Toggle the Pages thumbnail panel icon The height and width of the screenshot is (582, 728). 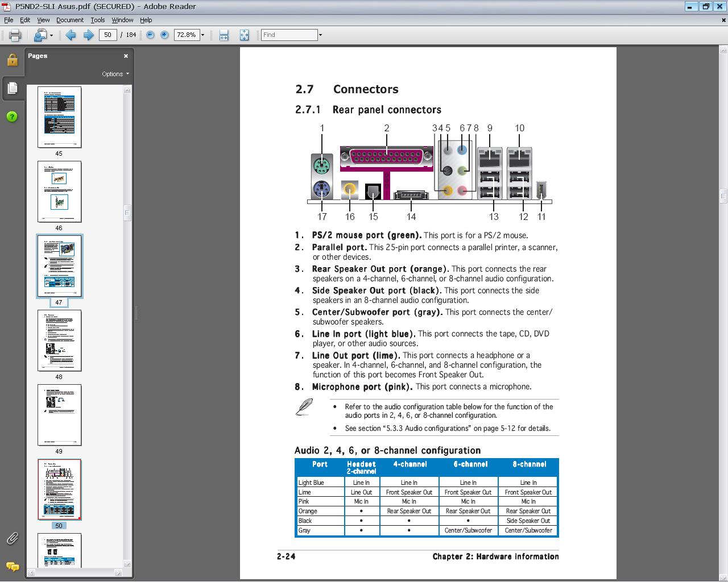(x=12, y=88)
